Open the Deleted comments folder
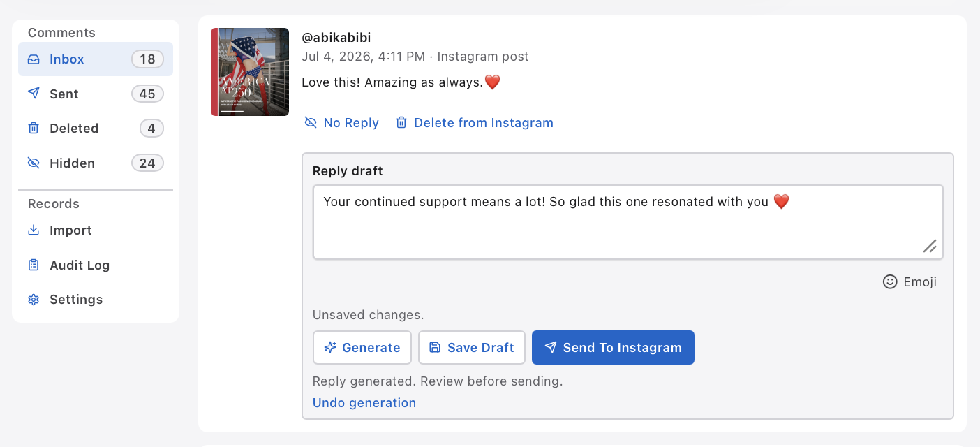 (x=96, y=129)
